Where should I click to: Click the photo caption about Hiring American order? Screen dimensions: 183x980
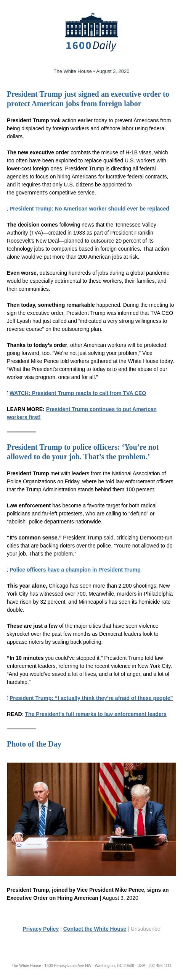pyautogui.click(x=88, y=894)
